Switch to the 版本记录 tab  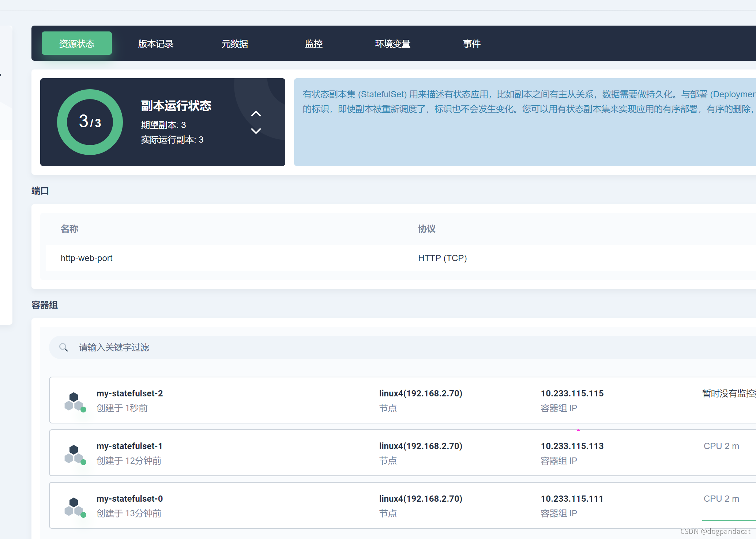155,44
